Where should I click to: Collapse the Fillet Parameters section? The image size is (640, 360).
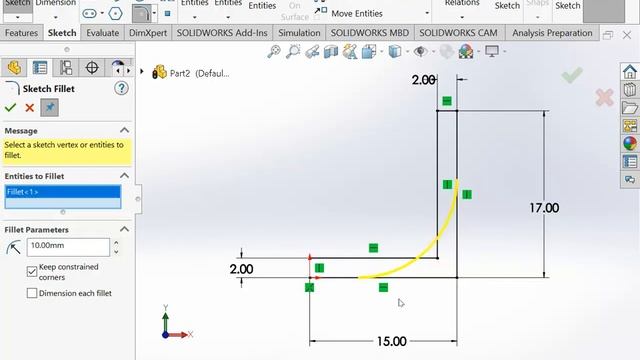click(x=124, y=229)
